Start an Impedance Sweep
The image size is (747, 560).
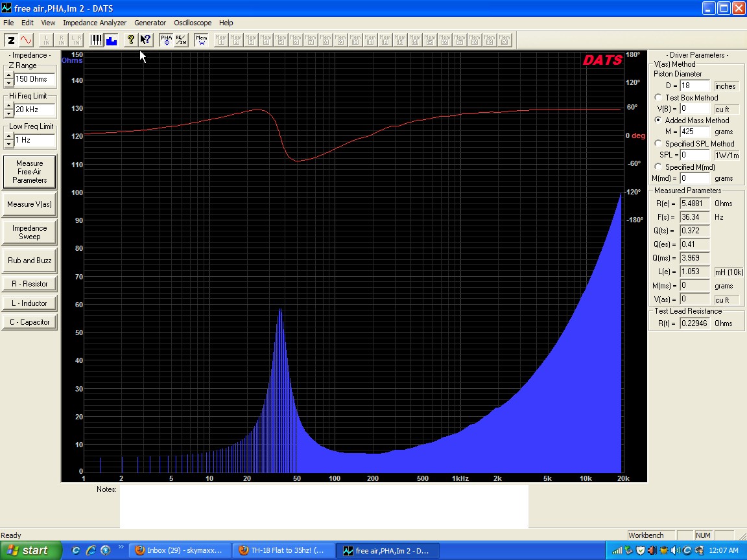point(30,233)
